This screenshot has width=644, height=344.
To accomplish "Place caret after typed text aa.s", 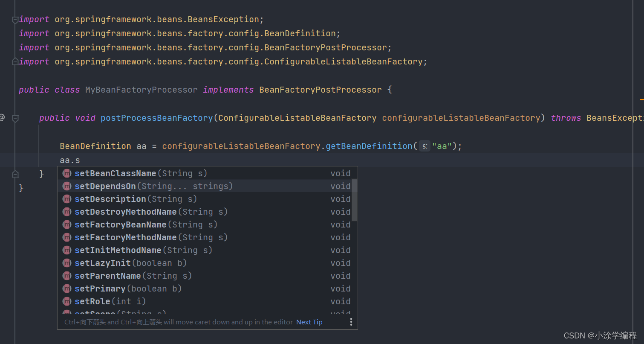I will click(x=81, y=160).
